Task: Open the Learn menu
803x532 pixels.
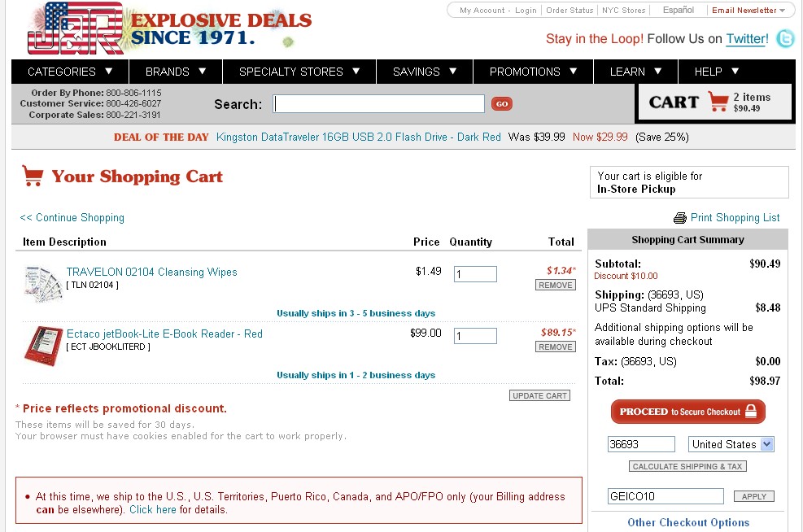Action: point(635,72)
